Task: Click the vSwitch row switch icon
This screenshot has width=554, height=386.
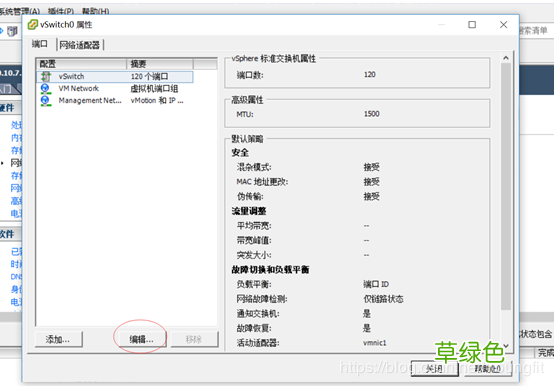Action: (46, 76)
